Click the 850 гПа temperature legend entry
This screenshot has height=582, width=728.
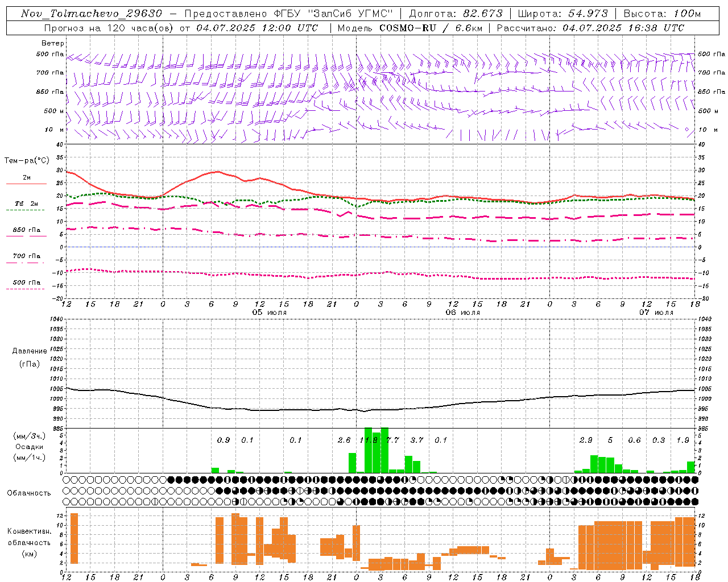click(27, 230)
